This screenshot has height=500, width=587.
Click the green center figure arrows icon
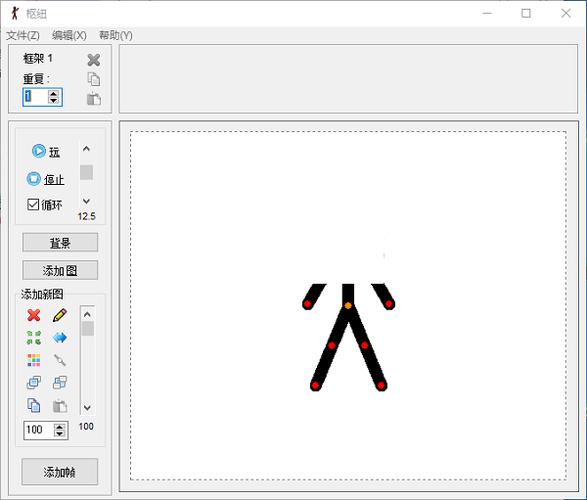34,338
